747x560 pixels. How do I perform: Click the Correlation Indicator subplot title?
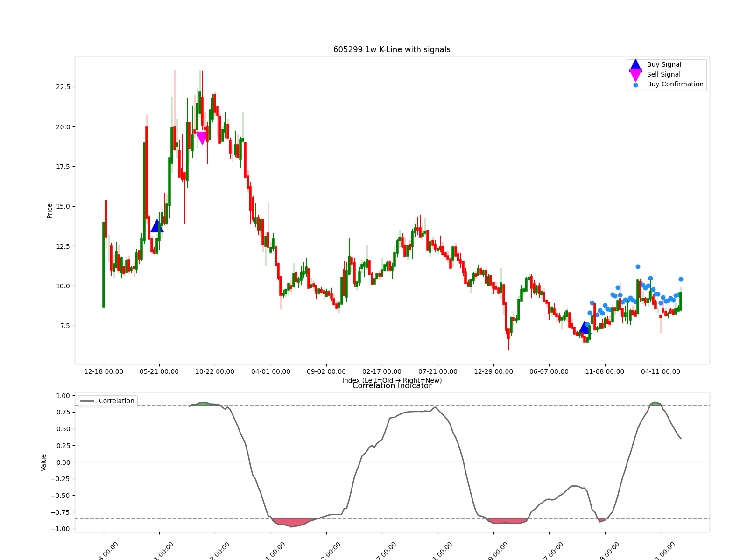click(392, 386)
